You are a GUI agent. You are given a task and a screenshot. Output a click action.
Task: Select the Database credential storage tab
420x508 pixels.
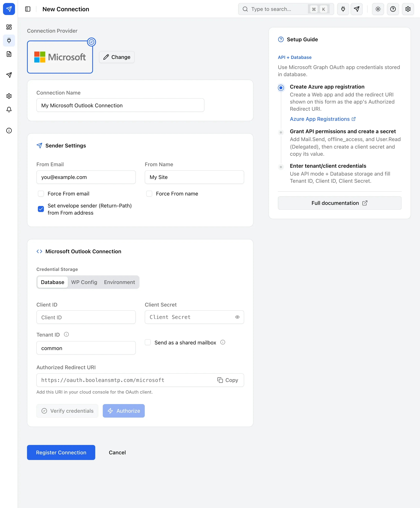click(x=52, y=282)
